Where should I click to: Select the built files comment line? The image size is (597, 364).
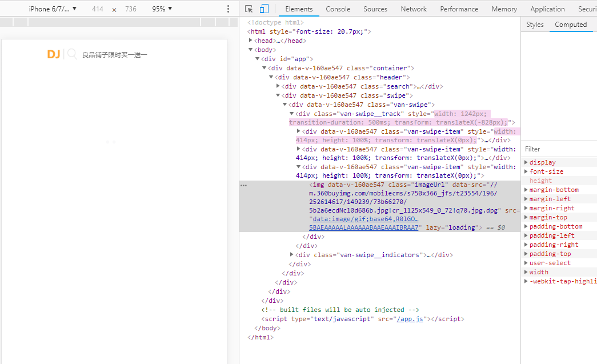[x=340, y=310]
